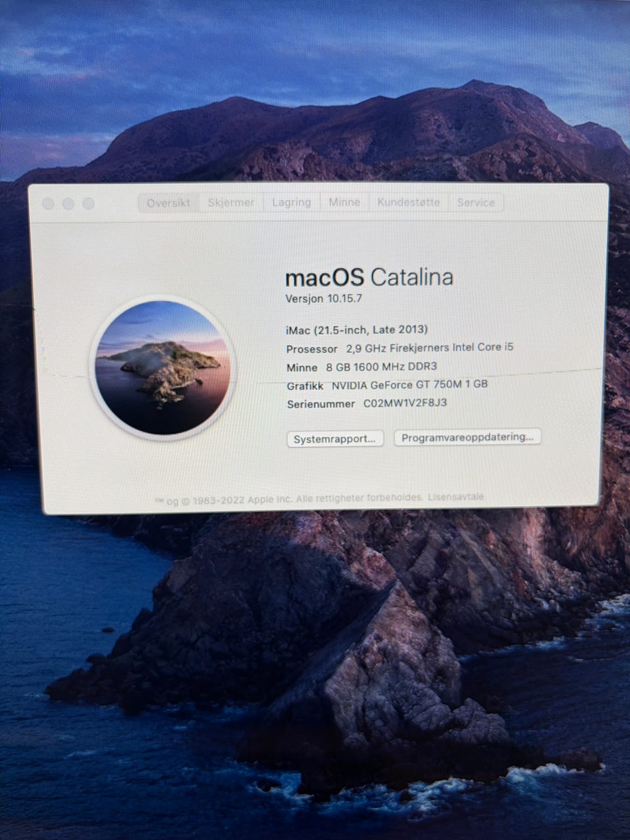
Task: Click the Versjon 10.15.7 text
Action: [324, 299]
